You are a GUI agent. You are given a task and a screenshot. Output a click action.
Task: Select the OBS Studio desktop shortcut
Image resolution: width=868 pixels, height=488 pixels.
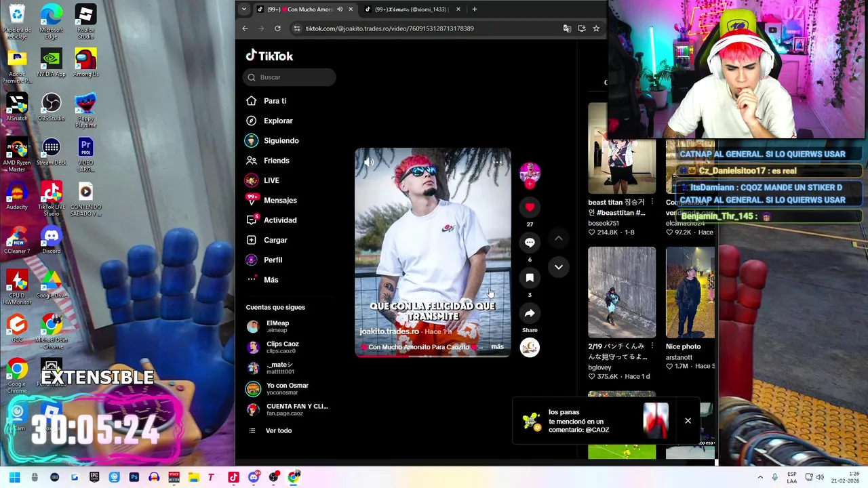click(52, 107)
